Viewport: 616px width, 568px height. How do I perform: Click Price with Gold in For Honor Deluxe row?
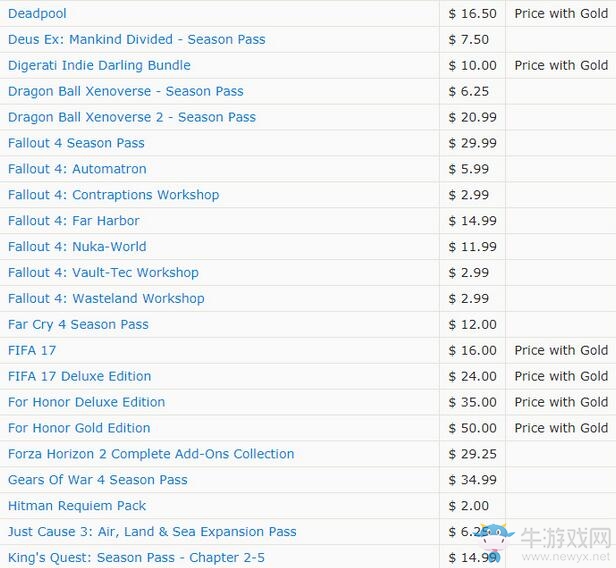point(561,403)
